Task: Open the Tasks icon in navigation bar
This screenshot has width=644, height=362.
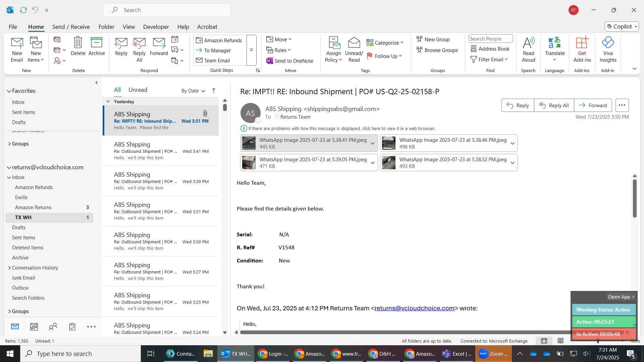Action: click(72, 326)
